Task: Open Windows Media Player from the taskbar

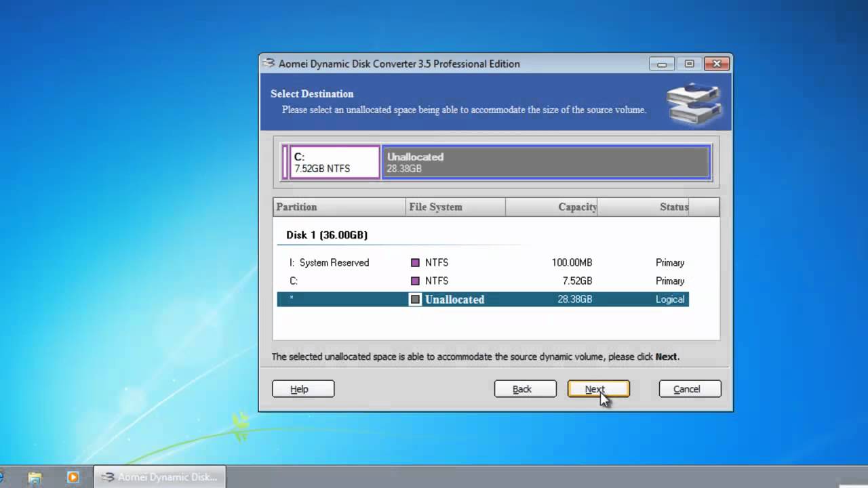Action: click(x=73, y=477)
